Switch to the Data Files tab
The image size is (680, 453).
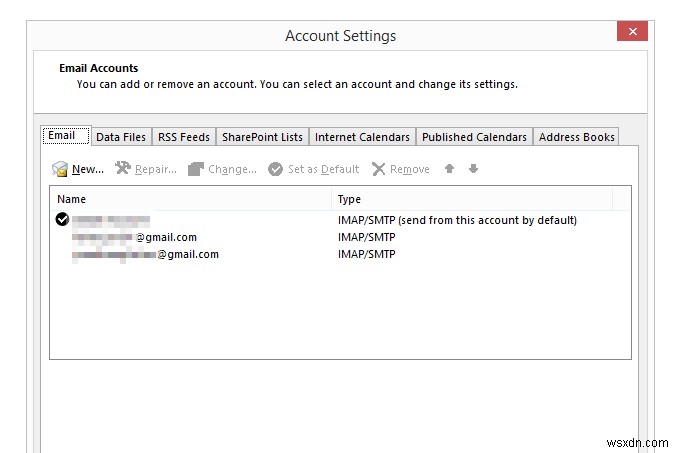coord(121,137)
